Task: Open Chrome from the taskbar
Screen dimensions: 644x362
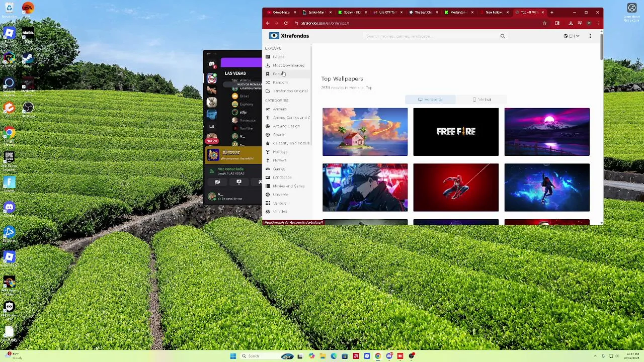Action: tap(378, 356)
